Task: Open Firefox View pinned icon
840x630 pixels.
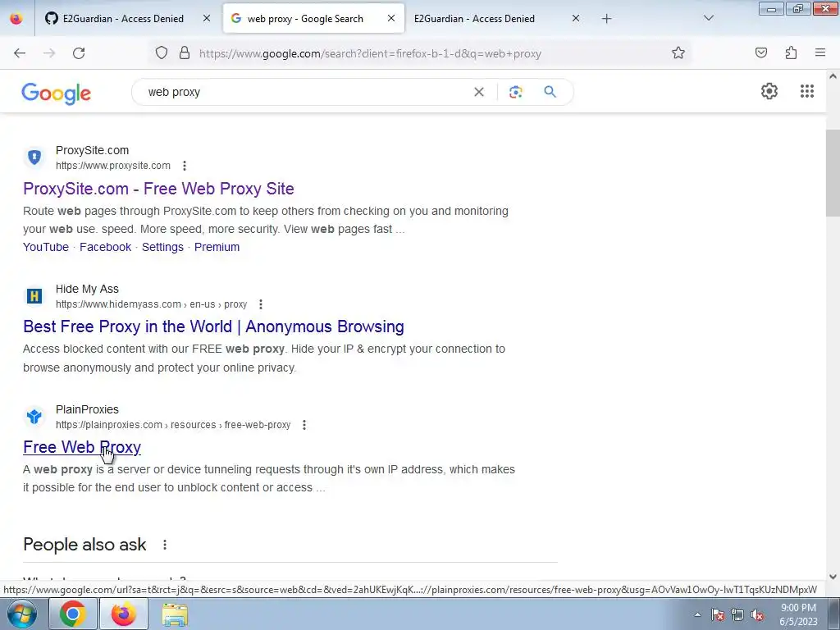Action: point(16,18)
